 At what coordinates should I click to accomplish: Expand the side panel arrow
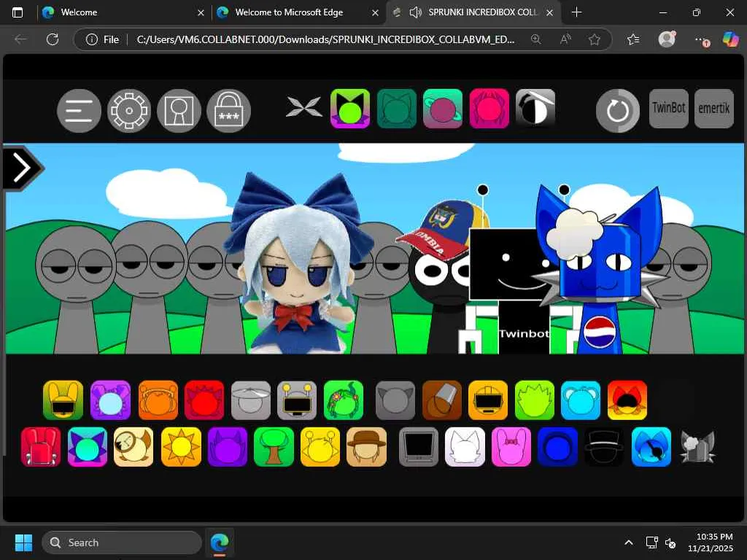tap(23, 168)
